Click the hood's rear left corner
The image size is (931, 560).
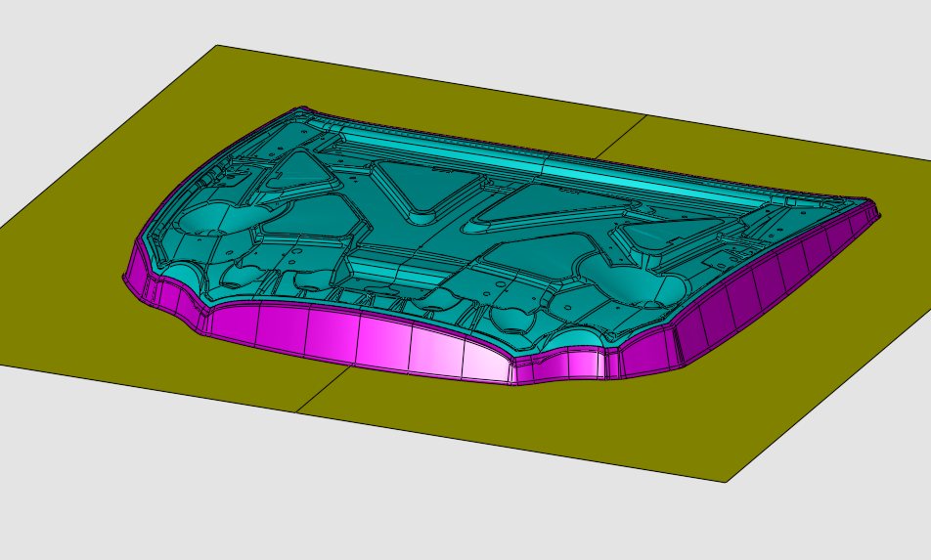click(x=303, y=110)
